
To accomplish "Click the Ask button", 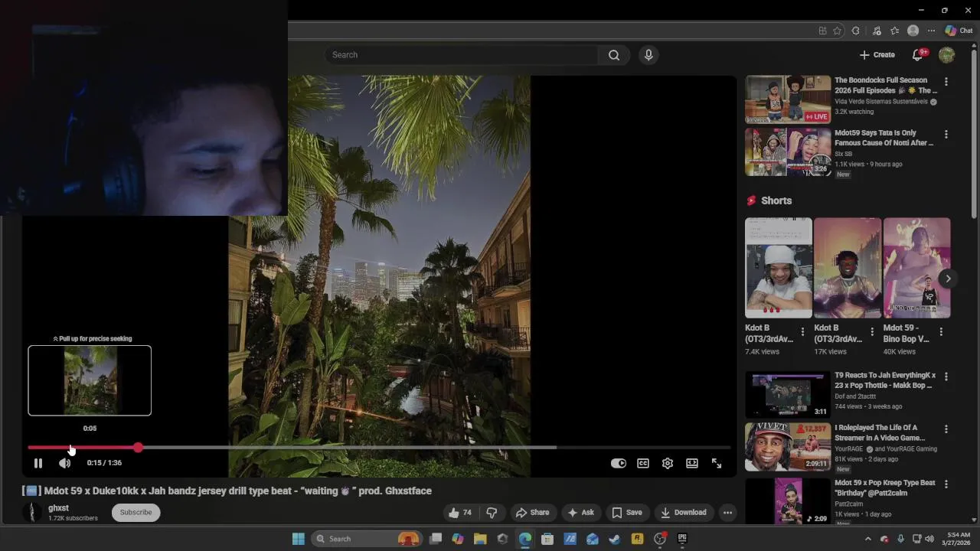I will click(580, 513).
